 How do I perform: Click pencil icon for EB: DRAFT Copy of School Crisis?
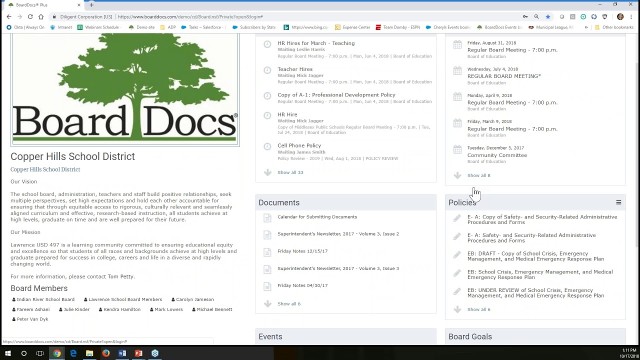457,255
